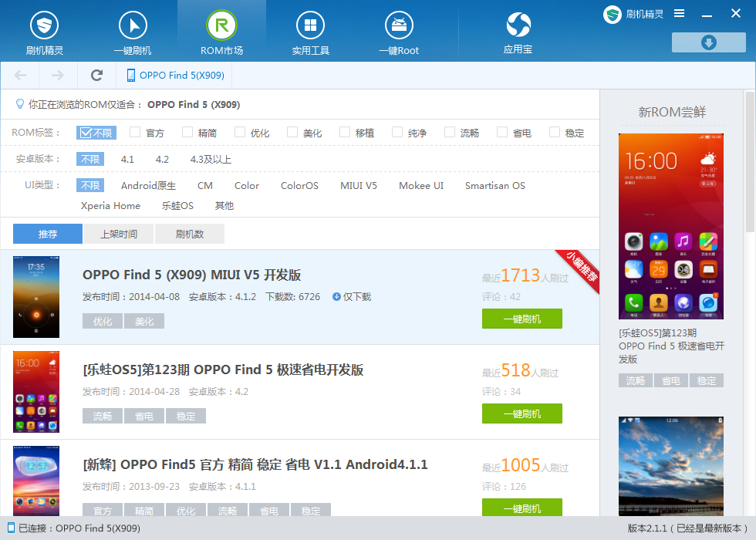
Task: Toggle the 纯净 tag checkbox
Action: click(397, 132)
